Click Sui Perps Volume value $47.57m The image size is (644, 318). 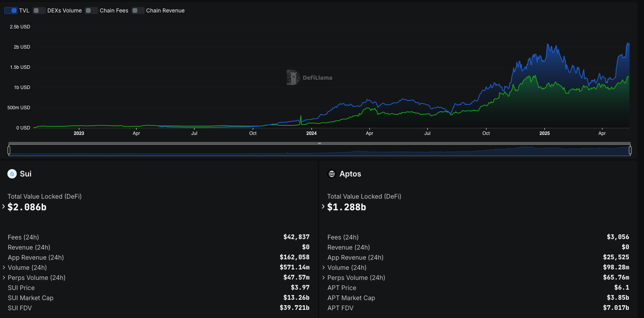296,278
